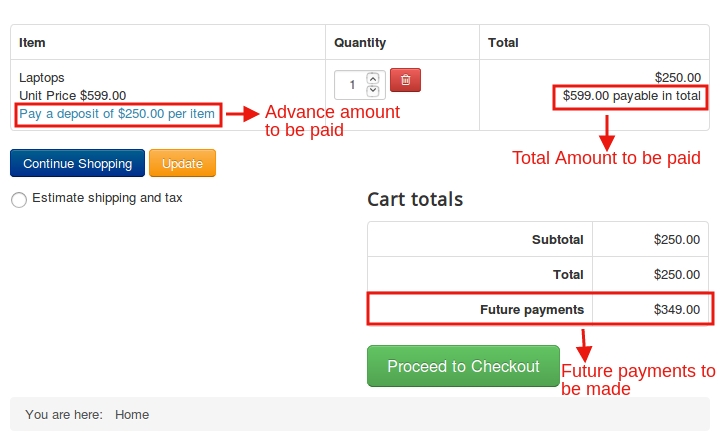The height and width of the screenshot is (437, 728).
Task: Click the Laptops product name
Action: pos(42,77)
